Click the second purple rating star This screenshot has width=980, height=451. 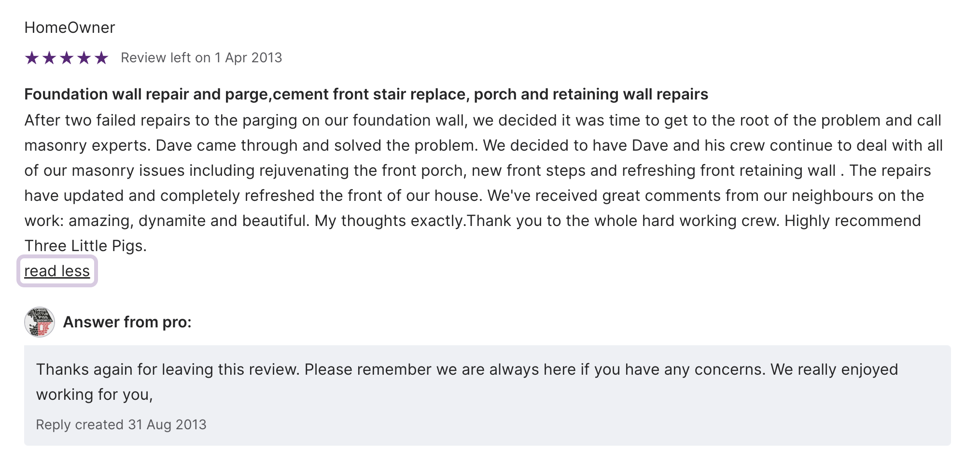tap(49, 58)
